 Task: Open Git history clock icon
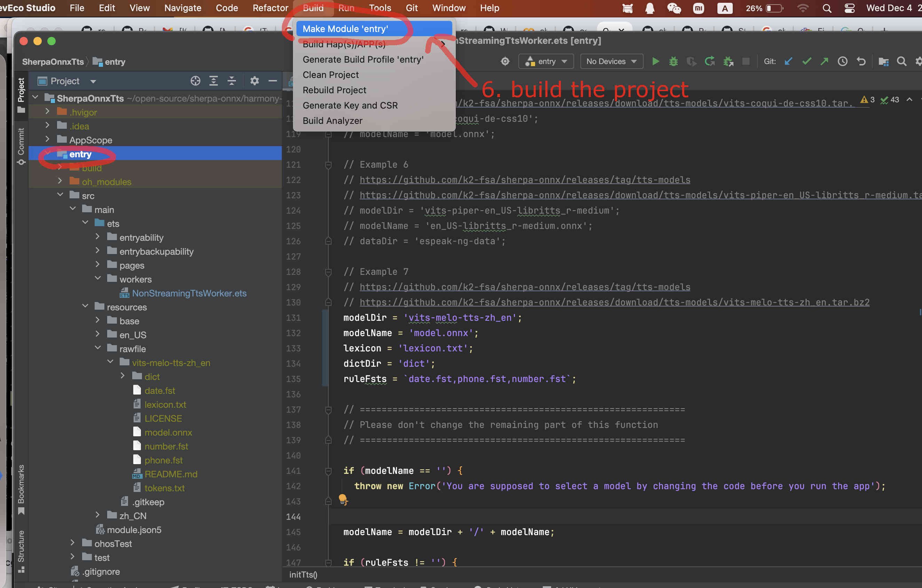click(842, 61)
